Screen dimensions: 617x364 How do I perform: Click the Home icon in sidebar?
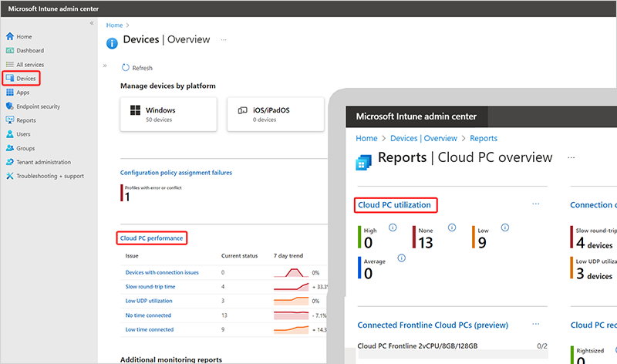[9, 37]
